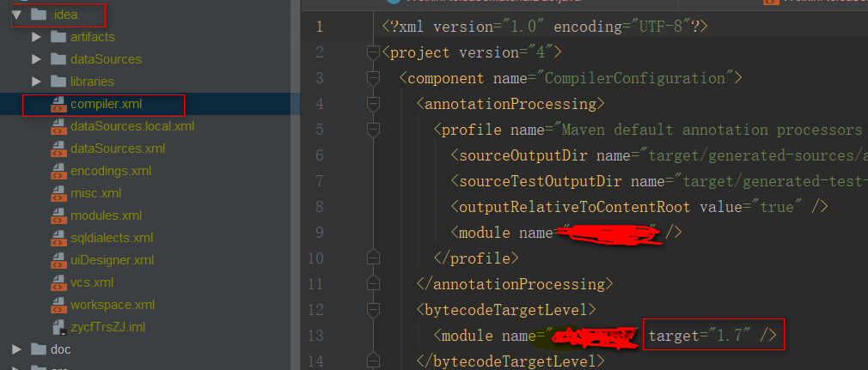Select the doc folder name
This screenshot has width=868, height=370.
point(60,349)
